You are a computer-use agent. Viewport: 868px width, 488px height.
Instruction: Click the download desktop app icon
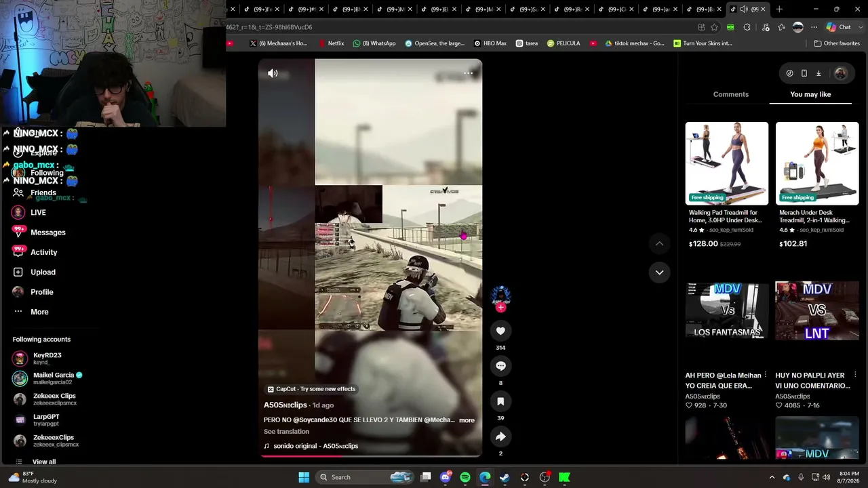(x=818, y=73)
